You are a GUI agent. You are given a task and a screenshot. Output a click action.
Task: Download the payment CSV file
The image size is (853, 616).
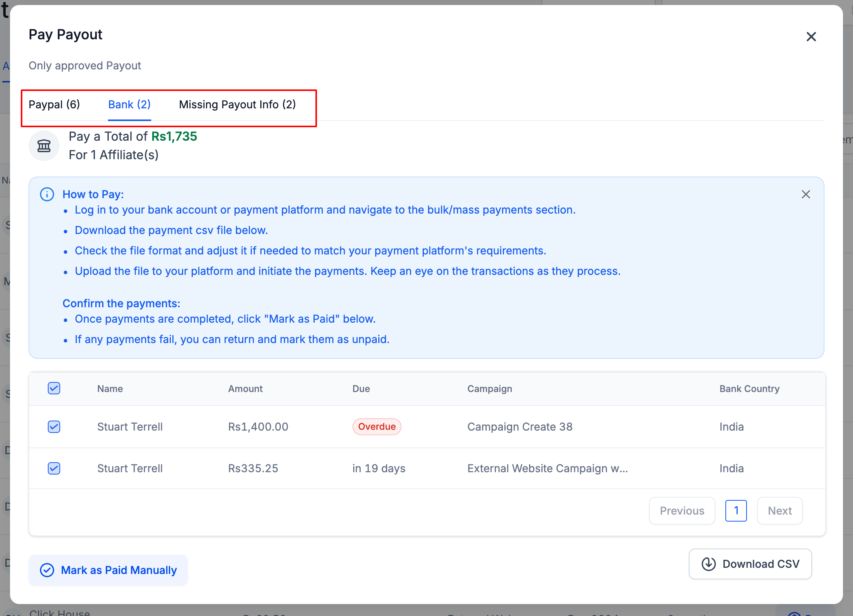pyautogui.click(x=750, y=564)
